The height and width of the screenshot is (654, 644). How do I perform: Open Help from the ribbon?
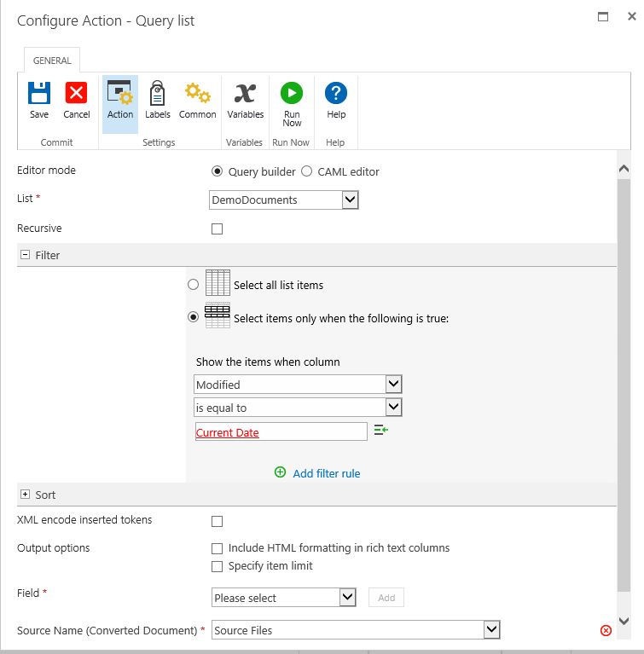[336, 94]
